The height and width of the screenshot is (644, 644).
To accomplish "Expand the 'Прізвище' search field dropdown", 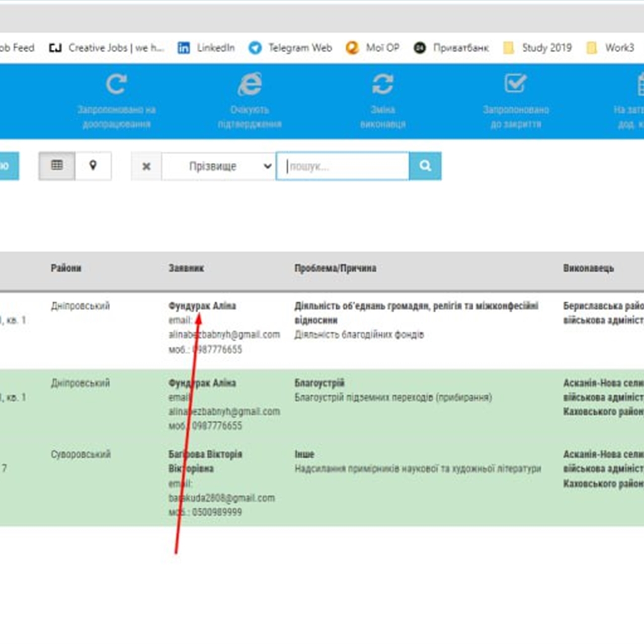I will coord(218,166).
